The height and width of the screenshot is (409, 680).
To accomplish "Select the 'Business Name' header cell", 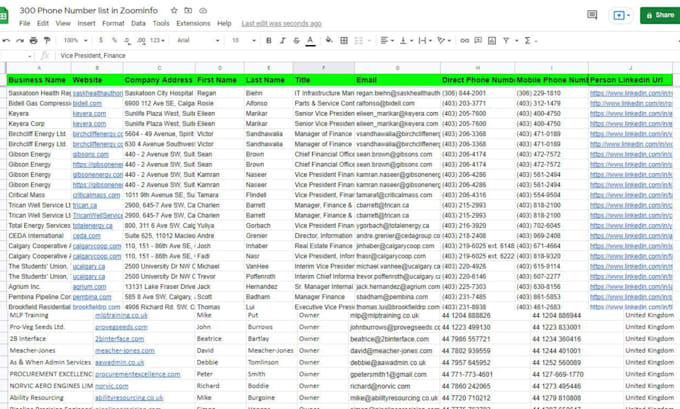I will [39, 80].
